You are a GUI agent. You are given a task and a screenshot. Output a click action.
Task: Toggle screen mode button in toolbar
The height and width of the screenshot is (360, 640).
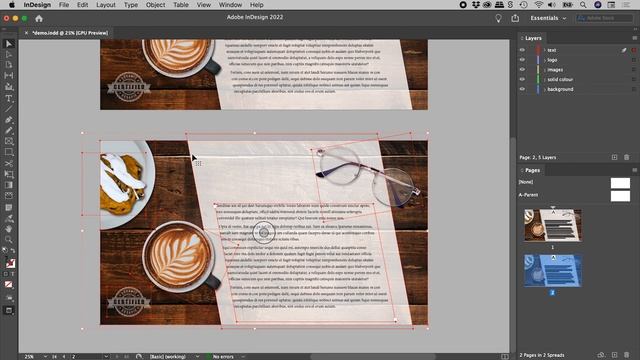[9, 311]
